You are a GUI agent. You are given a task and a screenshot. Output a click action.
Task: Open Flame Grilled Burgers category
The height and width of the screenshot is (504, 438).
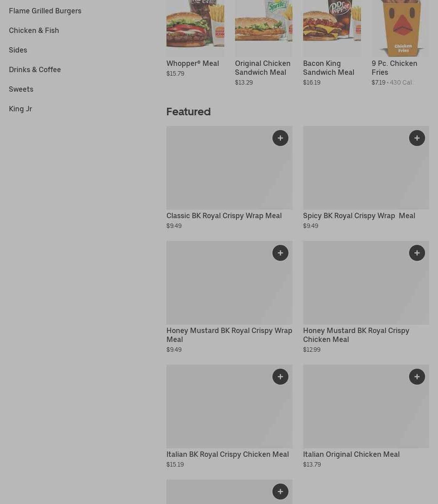tap(45, 11)
